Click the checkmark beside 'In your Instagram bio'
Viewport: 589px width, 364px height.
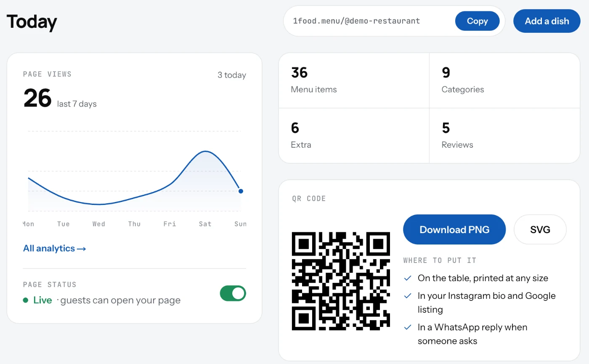point(407,296)
